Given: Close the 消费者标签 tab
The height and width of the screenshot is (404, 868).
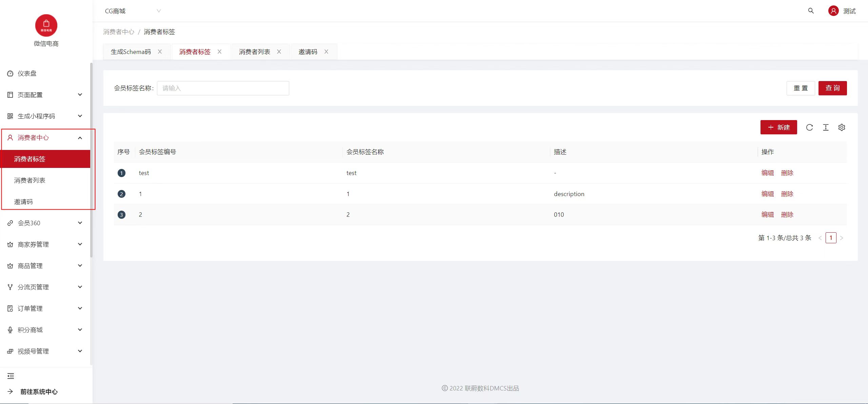Looking at the screenshot, I should [219, 52].
